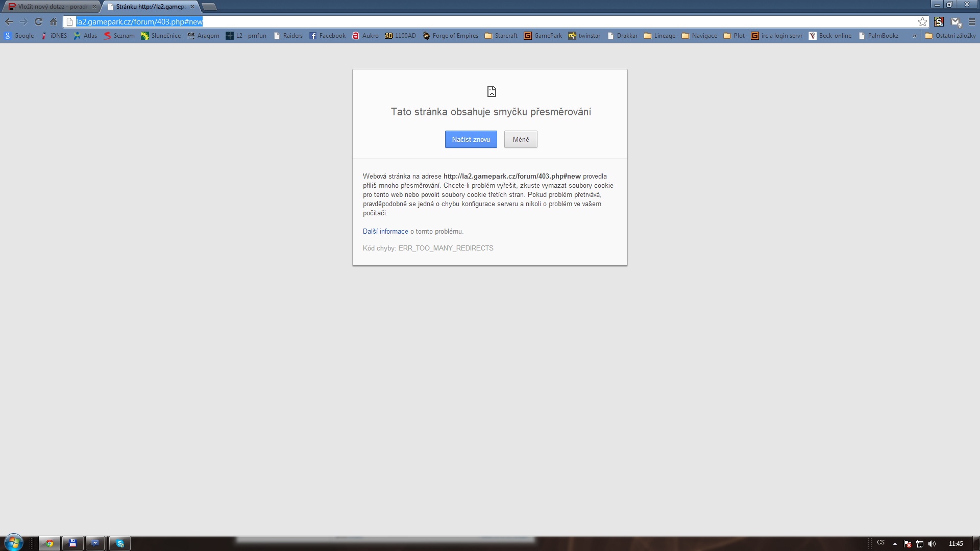This screenshot has height=551, width=980.
Task: Click the Windows Start orb
Action: click(14, 543)
